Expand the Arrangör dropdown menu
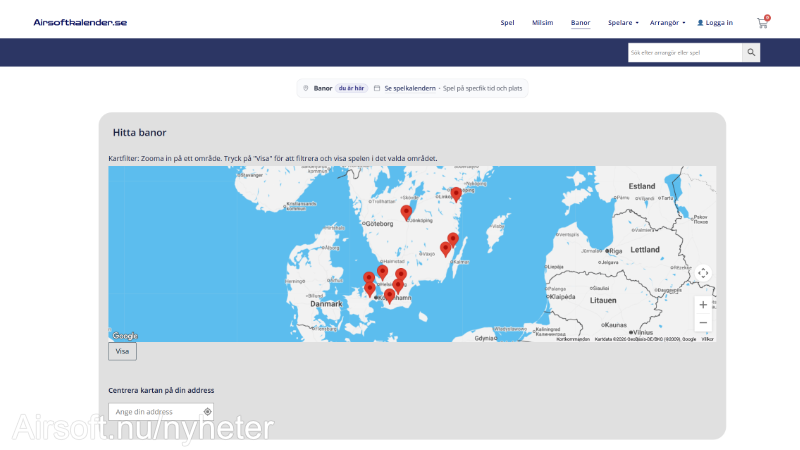Viewport: 800px width, 450px height. coord(667,22)
